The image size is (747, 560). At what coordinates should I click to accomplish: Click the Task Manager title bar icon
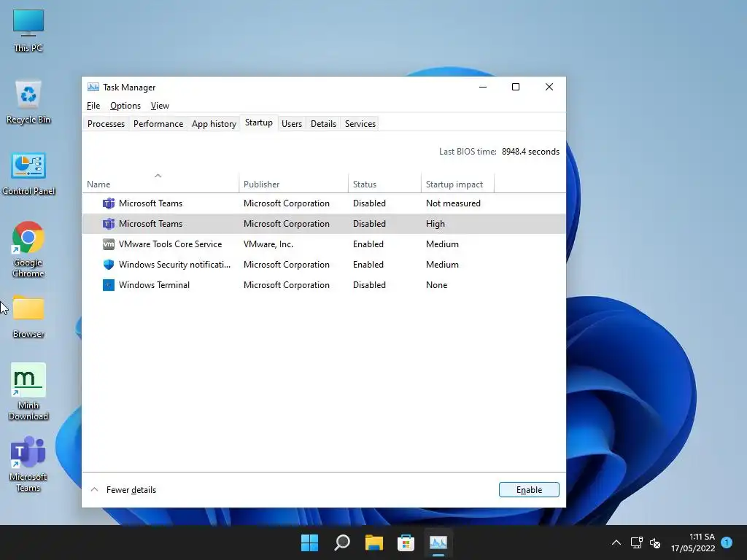pos(93,87)
